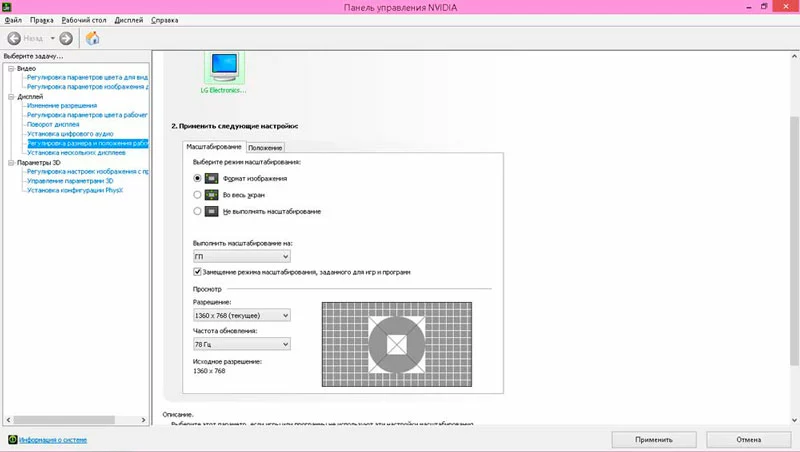Collapse the Дисплей tree node
This screenshot has width=800, height=452.
[11, 96]
